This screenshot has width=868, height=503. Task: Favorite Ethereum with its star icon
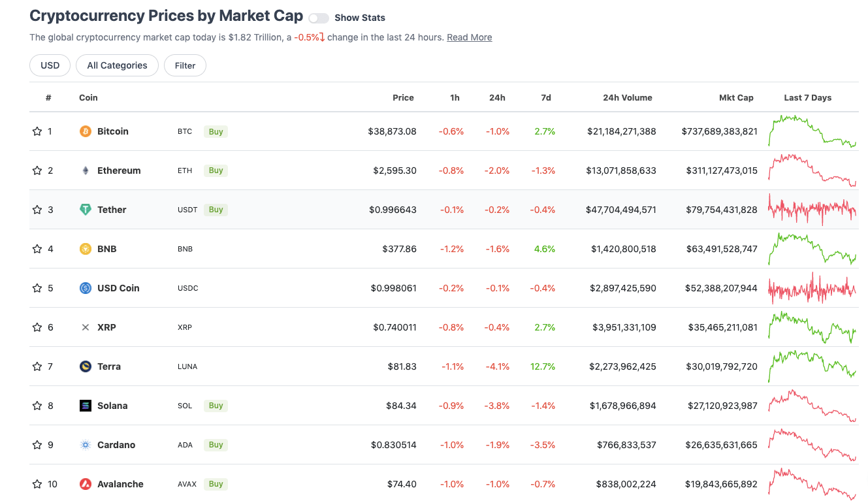[x=37, y=170]
